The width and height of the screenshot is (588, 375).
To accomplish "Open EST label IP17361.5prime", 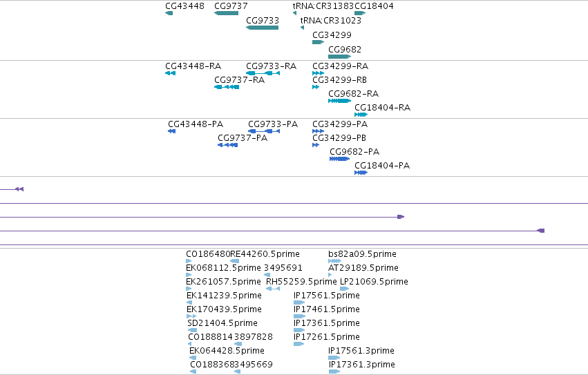I will 327,324.
